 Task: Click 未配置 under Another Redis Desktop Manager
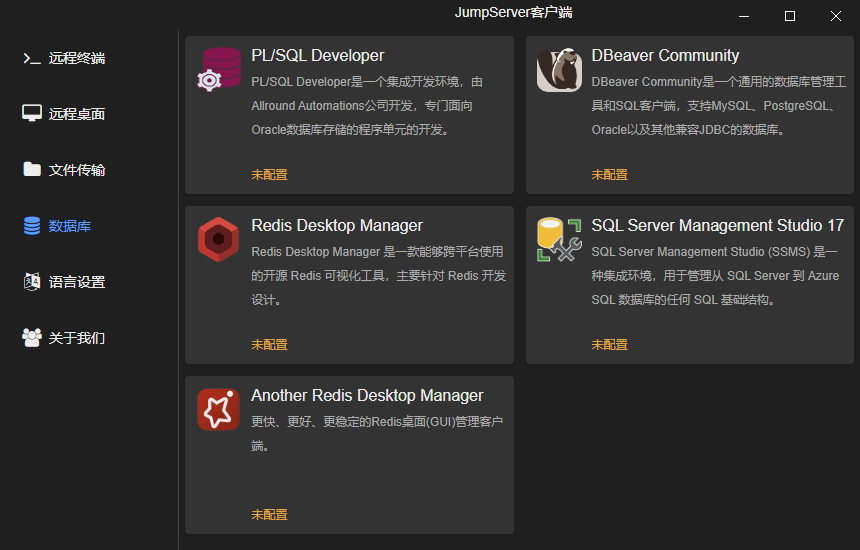tap(269, 514)
